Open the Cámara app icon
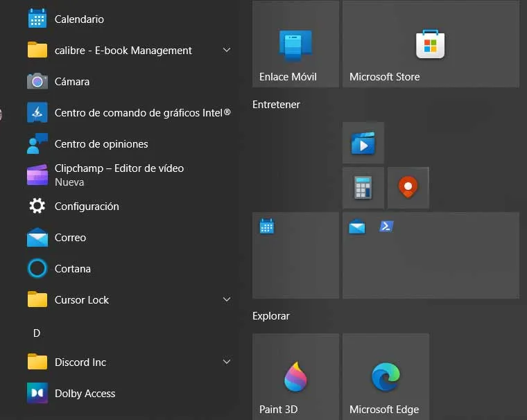The height and width of the screenshot is (420, 527). 37,81
